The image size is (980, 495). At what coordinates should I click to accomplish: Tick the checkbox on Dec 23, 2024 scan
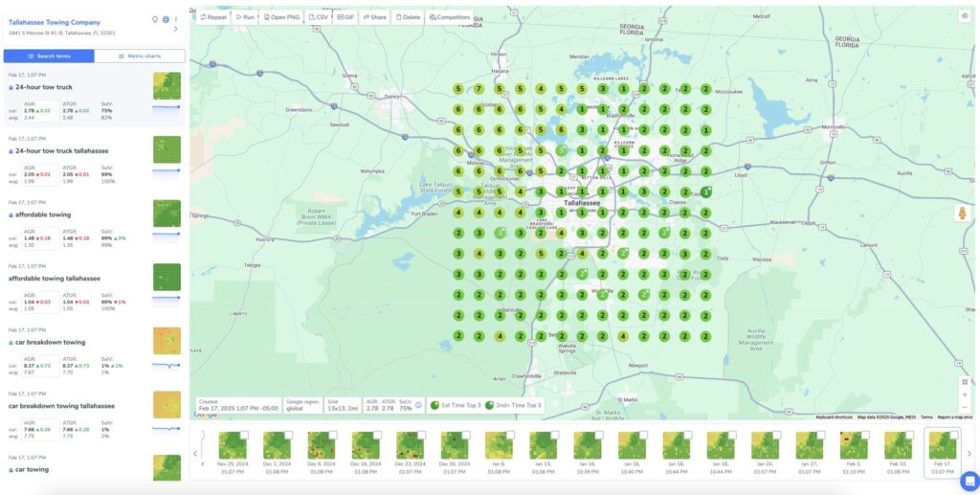tap(422, 435)
